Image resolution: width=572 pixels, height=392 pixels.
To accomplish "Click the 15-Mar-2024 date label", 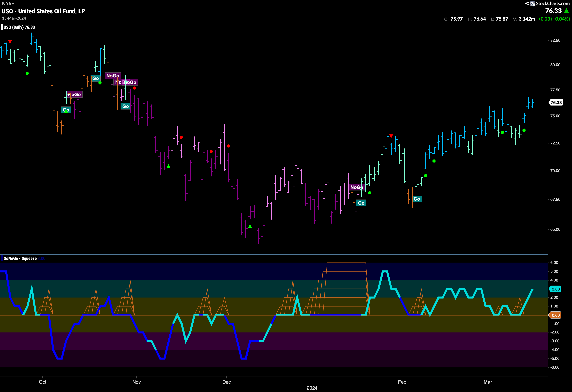I will [14, 18].
